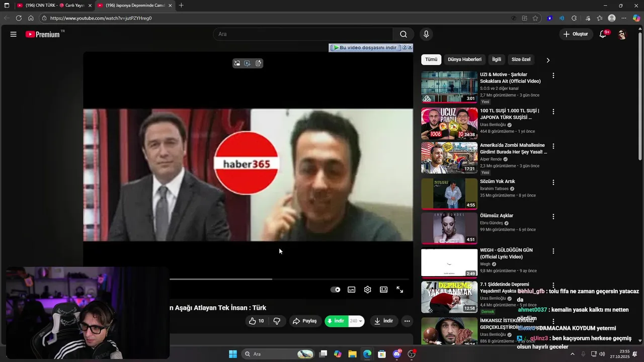Open Edge settings and more menu
The width and height of the screenshot is (644, 362).
click(624, 18)
